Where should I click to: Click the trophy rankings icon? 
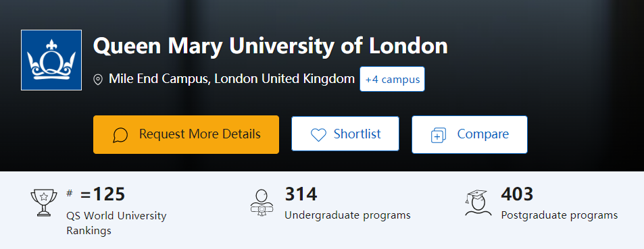point(43,202)
